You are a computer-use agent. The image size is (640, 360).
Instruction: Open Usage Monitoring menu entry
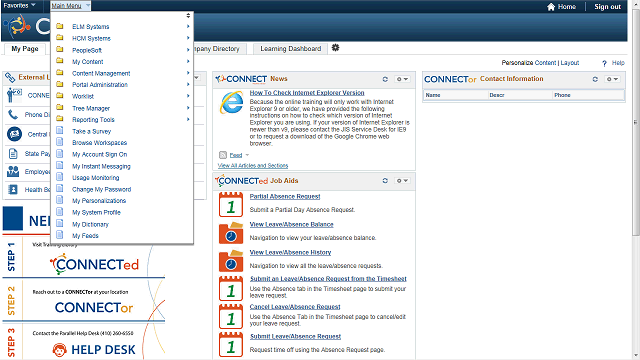(96, 178)
